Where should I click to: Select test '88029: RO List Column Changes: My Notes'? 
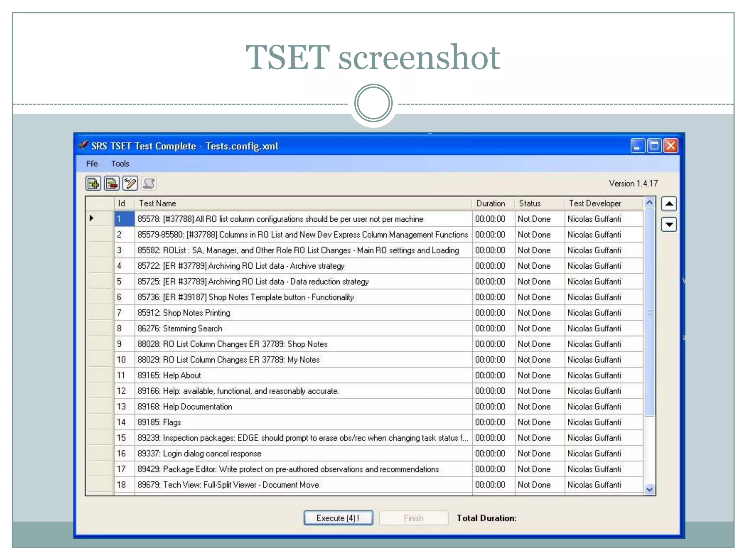click(x=303, y=360)
